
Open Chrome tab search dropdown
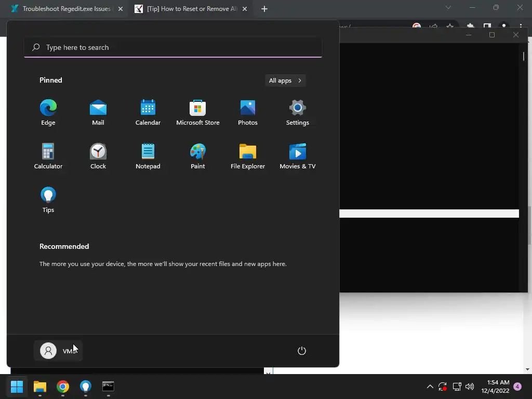point(448,7)
